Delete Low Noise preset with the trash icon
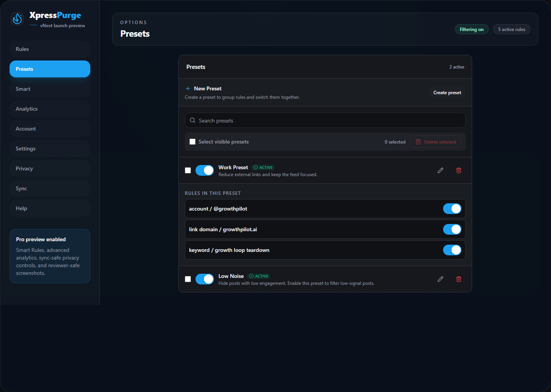 (x=459, y=279)
